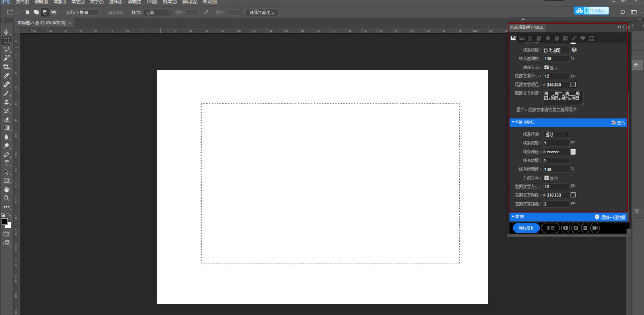644x315 pixels.
Task: Select the Zoom tool
Action: click(x=7, y=198)
